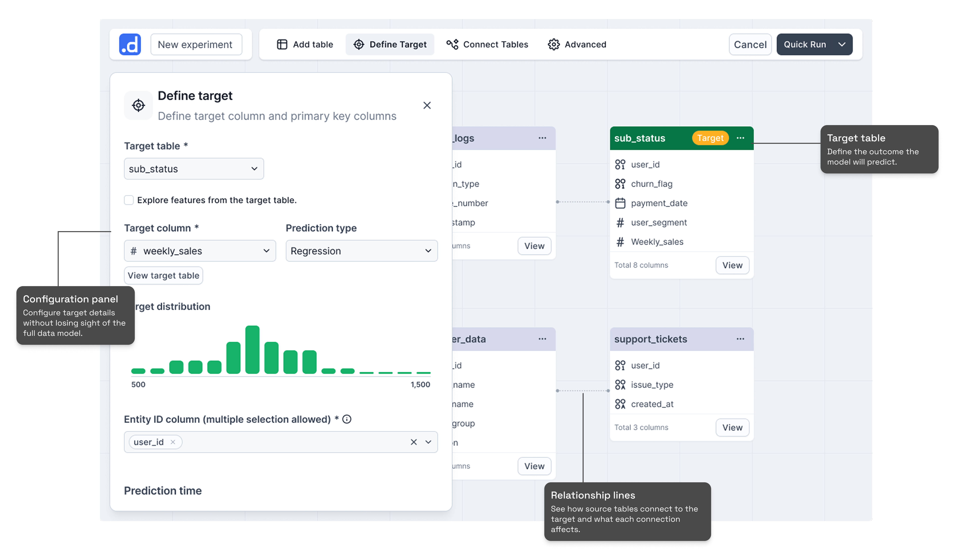Click Total 8 columns label
The width and height of the screenshot is (955, 560).
(641, 265)
